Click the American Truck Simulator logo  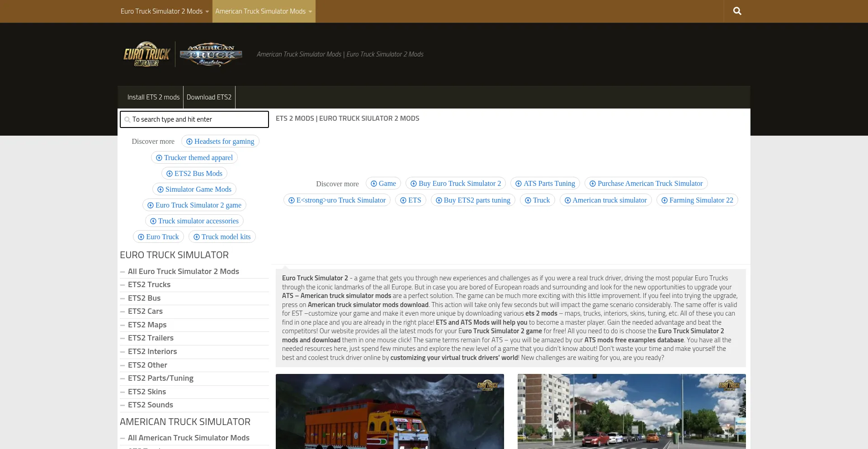click(x=211, y=55)
